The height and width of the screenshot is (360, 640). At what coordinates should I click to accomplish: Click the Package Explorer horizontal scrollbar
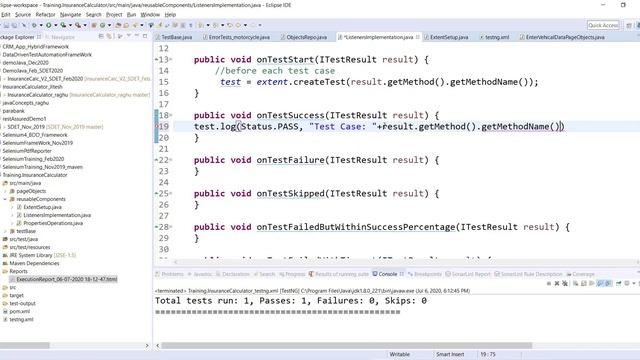click(x=24, y=345)
